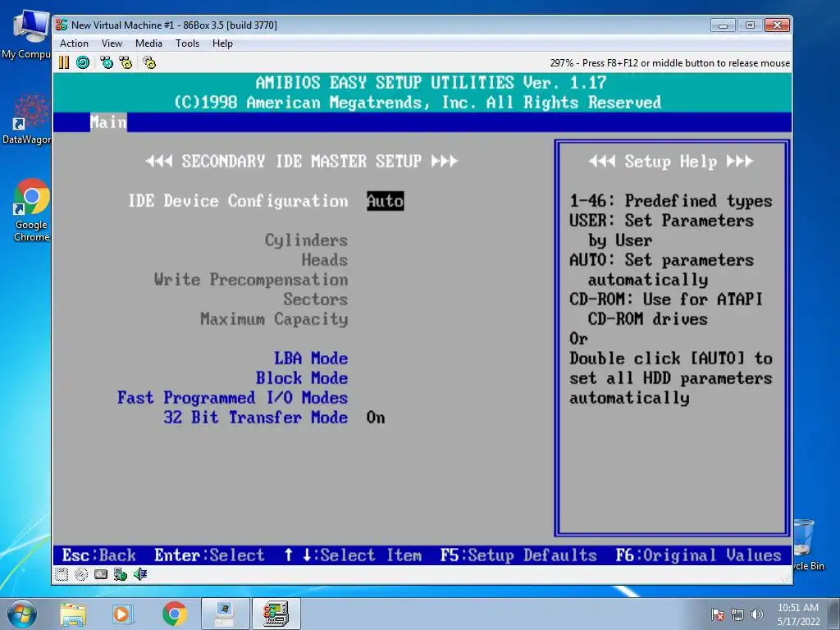Open Windows Explorer from the taskbar
This screenshot has height=630, width=840.
pyautogui.click(x=73, y=614)
